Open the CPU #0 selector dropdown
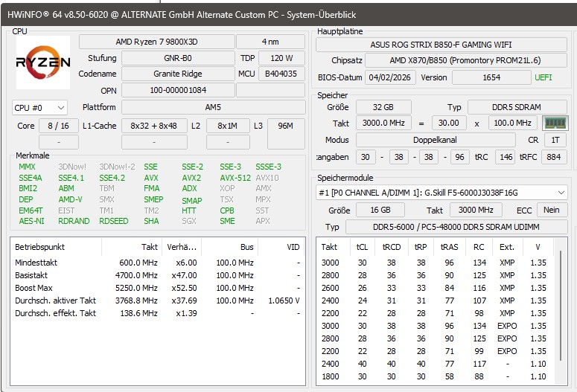The width and height of the screenshot is (577, 392). 39,108
